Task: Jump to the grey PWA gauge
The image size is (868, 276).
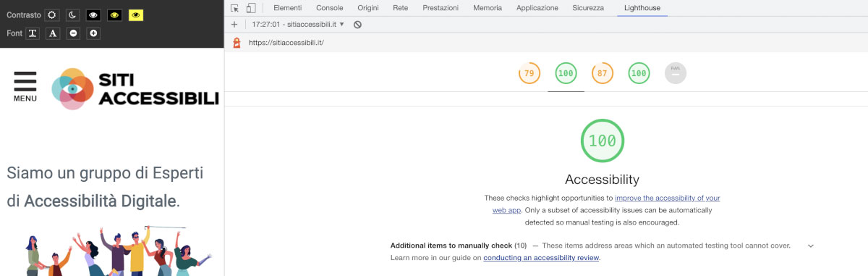Action: pos(675,73)
